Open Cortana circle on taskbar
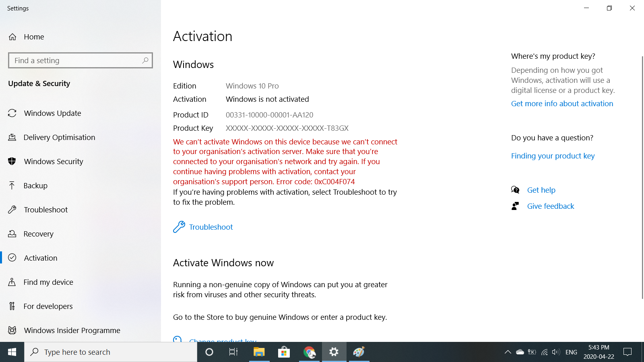This screenshot has height=362, width=644. (209, 352)
